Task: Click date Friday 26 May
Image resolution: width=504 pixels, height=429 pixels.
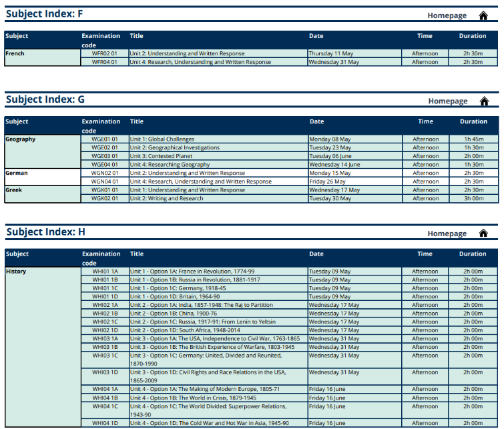Action: pyautogui.click(x=327, y=181)
